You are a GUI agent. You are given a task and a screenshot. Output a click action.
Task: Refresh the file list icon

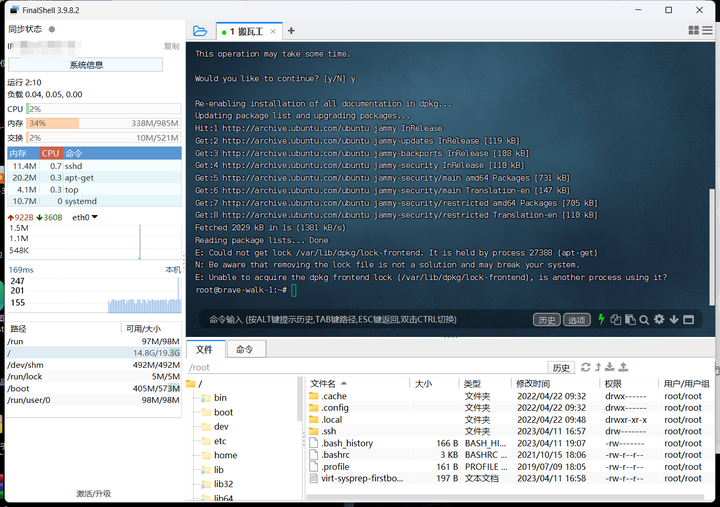coord(585,367)
